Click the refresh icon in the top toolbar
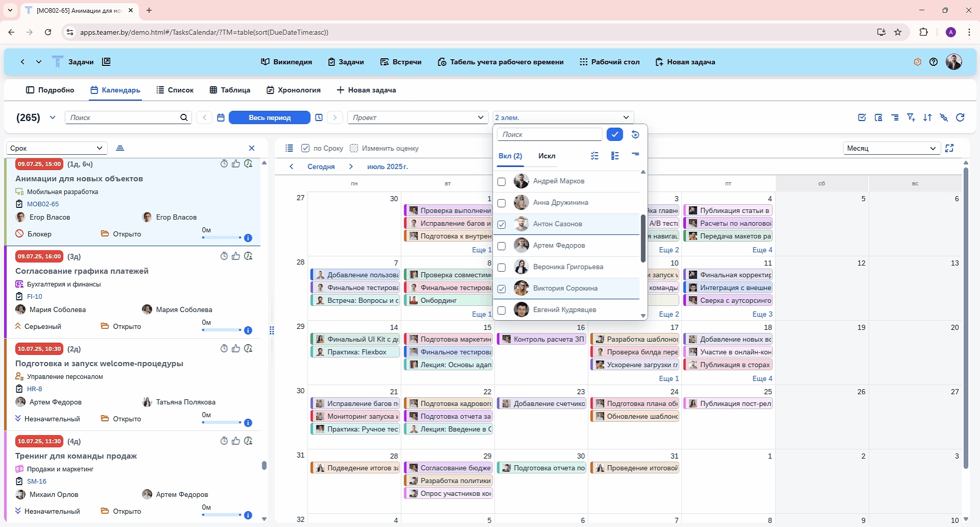Screen dimensions: 980x527 [x=960, y=117]
